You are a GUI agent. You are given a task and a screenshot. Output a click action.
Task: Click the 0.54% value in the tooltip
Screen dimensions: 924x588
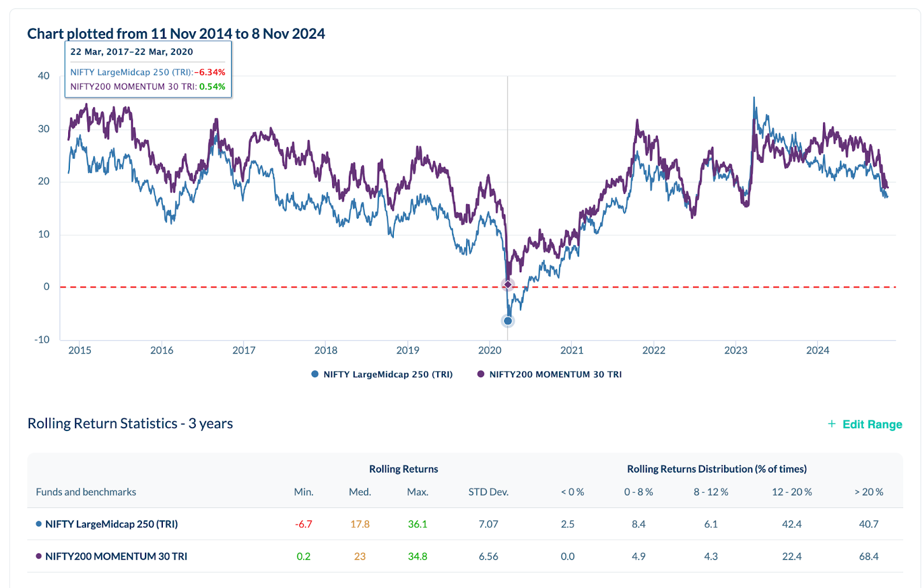click(x=213, y=87)
